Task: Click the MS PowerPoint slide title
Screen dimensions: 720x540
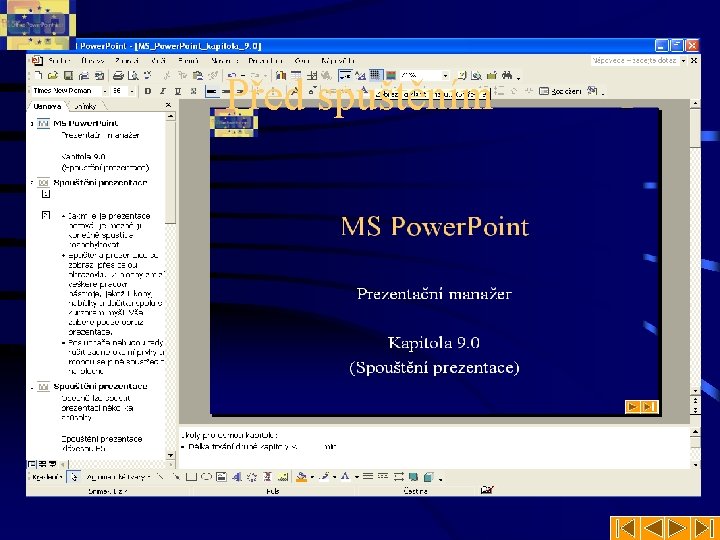Action: [x=435, y=226]
